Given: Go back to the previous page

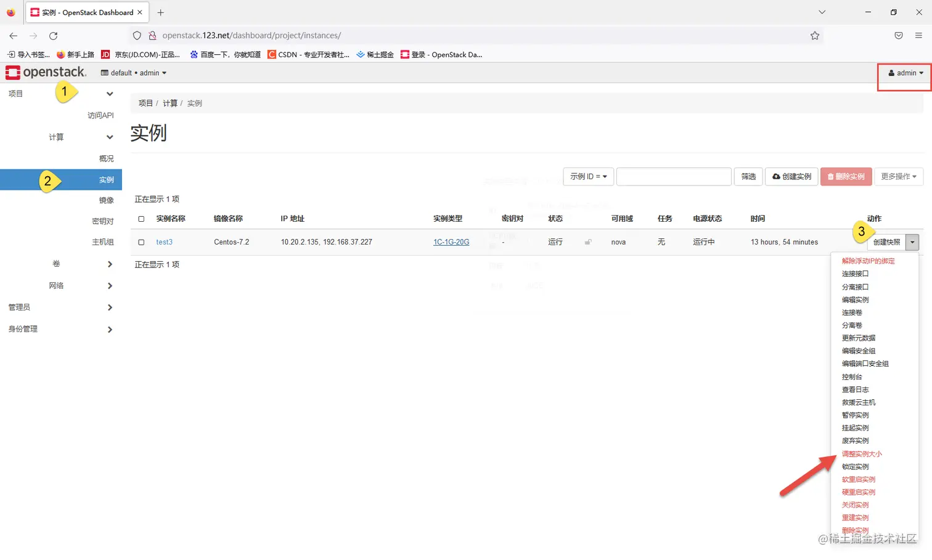Looking at the screenshot, I should click(13, 36).
